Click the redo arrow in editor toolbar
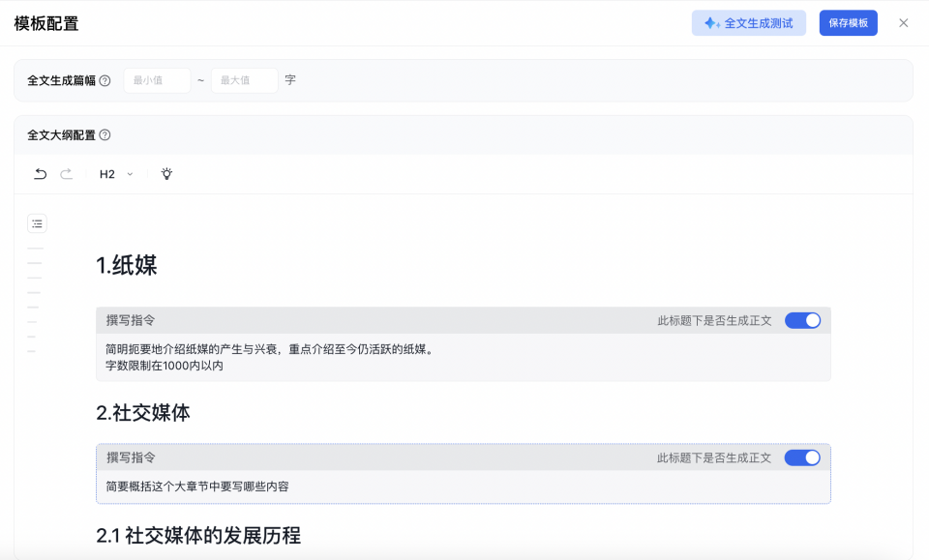This screenshot has width=929, height=560. [x=67, y=174]
